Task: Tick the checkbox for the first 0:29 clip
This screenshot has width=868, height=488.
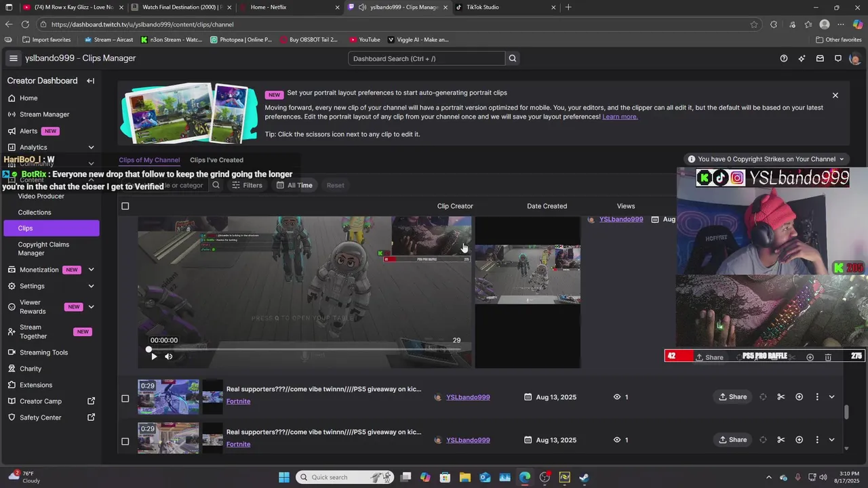Action: click(125, 399)
